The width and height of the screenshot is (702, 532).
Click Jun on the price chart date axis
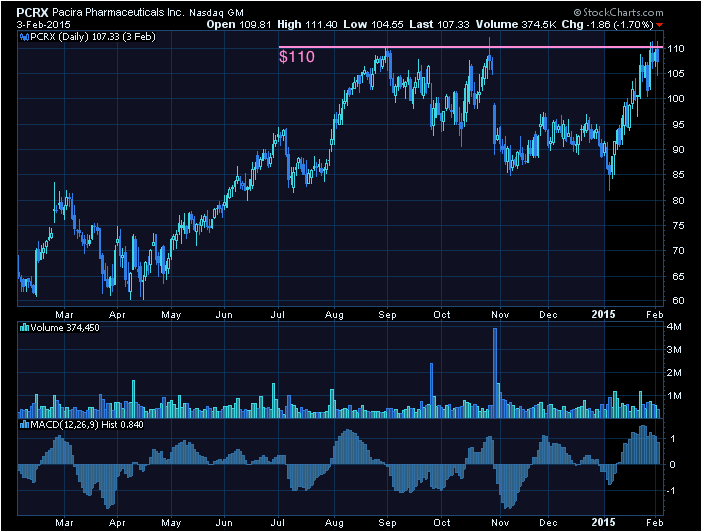click(x=224, y=315)
